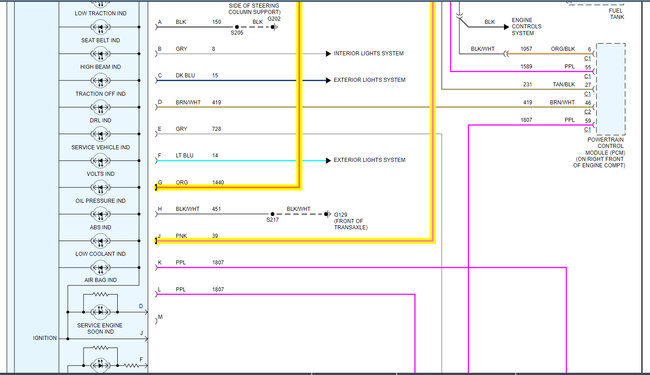Screen dimensions: 650x375
Task: Click the G202 ground symbol
Action: tap(274, 27)
